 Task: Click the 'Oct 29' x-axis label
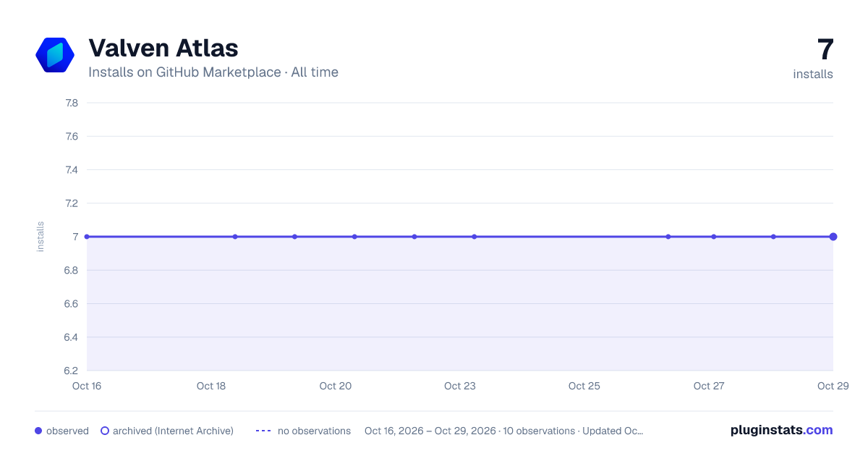(833, 386)
